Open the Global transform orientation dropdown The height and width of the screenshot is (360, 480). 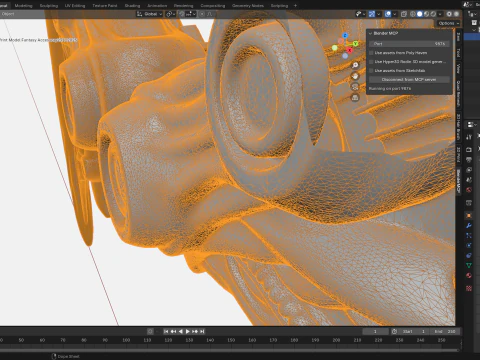click(149, 14)
